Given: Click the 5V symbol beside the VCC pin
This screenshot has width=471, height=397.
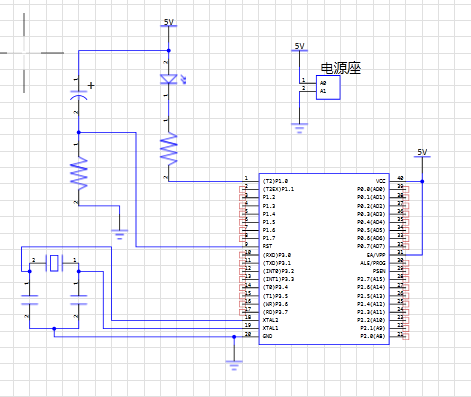Looking at the screenshot, I should [x=422, y=153].
